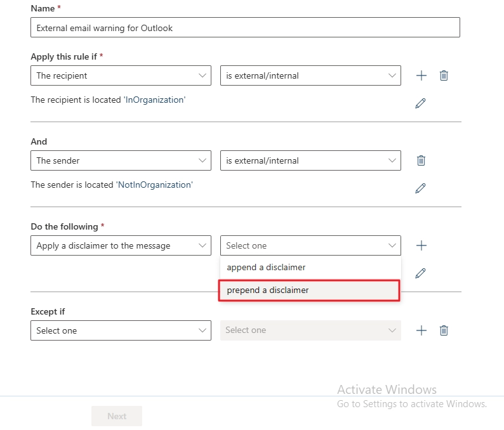Click the 'InOrganization' link
The width and height of the screenshot is (504, 430).
154,100
